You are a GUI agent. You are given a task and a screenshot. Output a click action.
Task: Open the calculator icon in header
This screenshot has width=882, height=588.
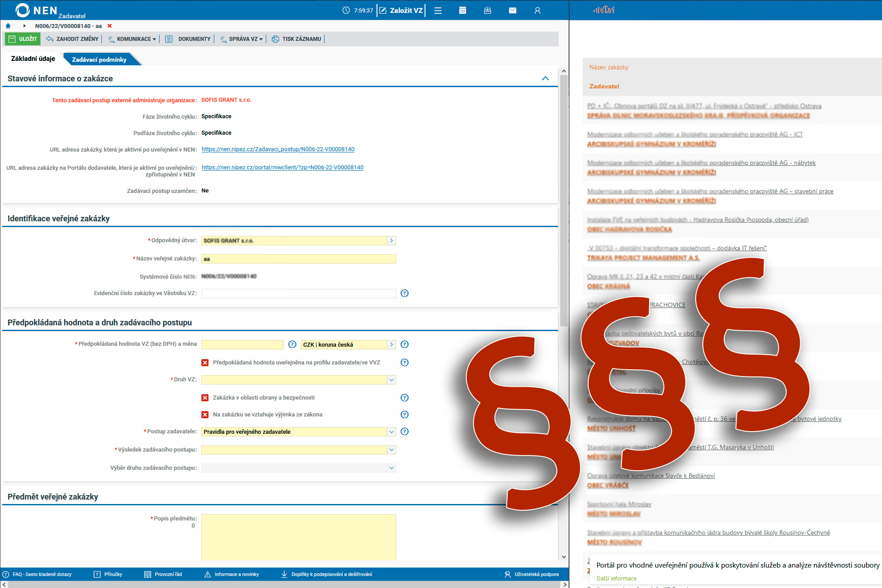(462, 10)
